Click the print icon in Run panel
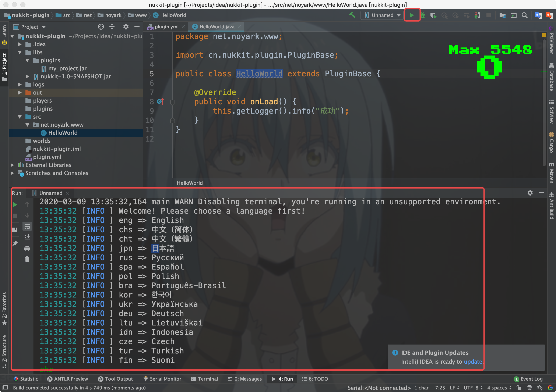556x392 pixels. click(x=27, y=248)
